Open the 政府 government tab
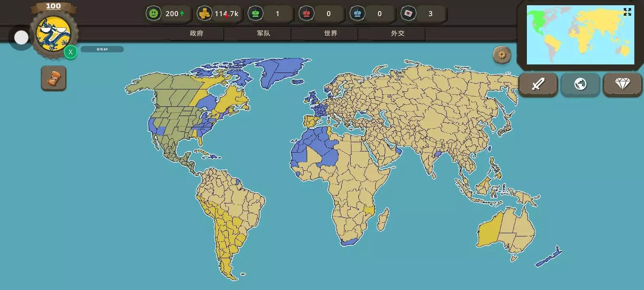The width and height of the screenshot is (644, 290). click(196, 33)
